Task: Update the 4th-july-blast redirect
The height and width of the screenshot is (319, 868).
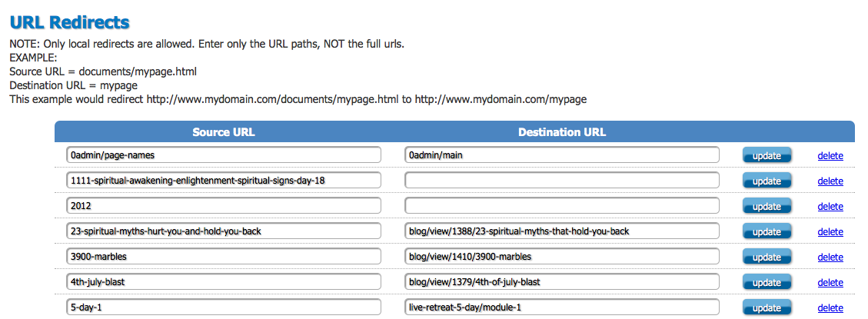Action: pos(767,282)
